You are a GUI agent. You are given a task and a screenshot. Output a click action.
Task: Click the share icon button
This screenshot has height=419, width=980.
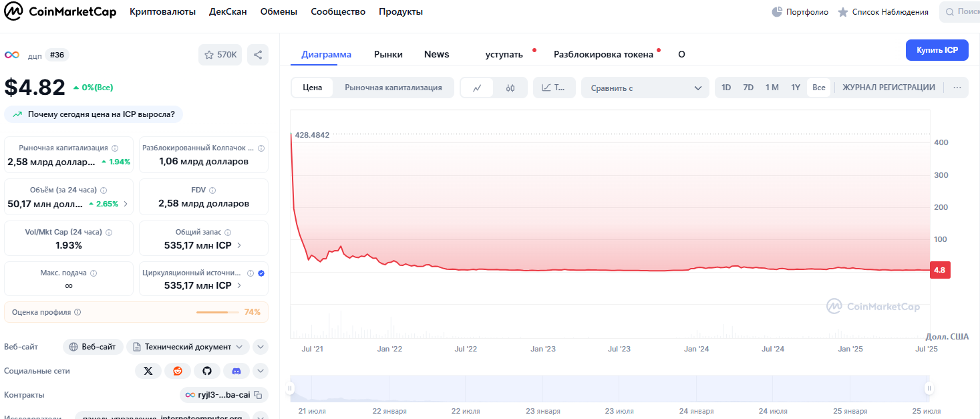258,55
